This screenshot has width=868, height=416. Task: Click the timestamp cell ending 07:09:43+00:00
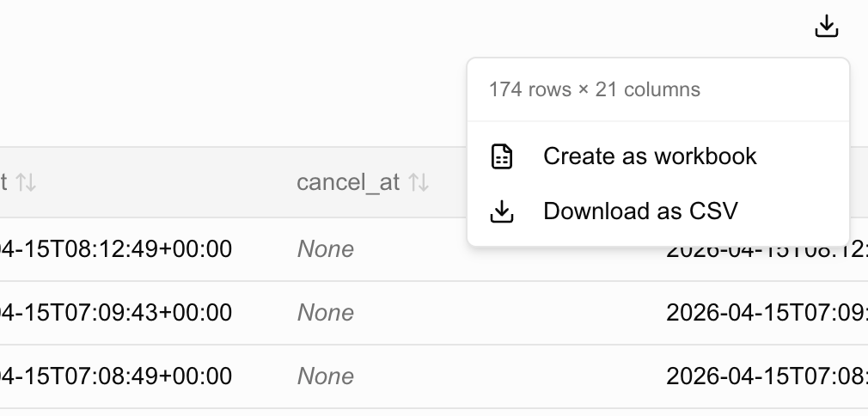[x=116, y=312]
